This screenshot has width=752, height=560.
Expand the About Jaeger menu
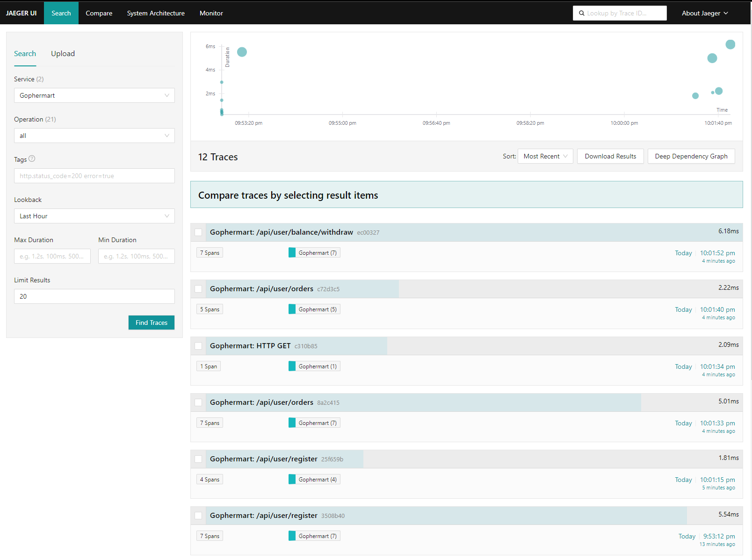pyautogui.click(x=705, y=13)
